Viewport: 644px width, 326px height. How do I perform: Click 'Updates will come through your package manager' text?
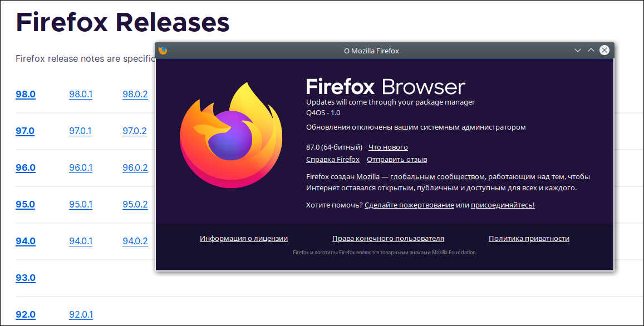[x=390, y=102]
